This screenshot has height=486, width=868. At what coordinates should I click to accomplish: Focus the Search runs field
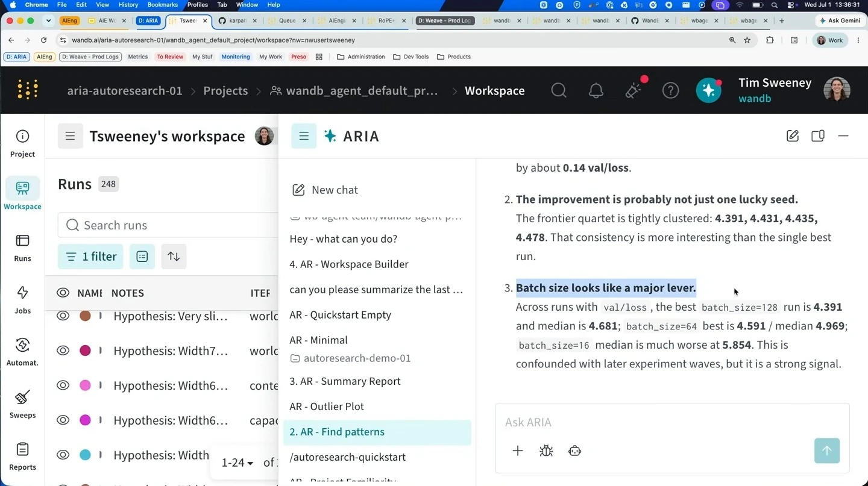[x=168, y=225]
